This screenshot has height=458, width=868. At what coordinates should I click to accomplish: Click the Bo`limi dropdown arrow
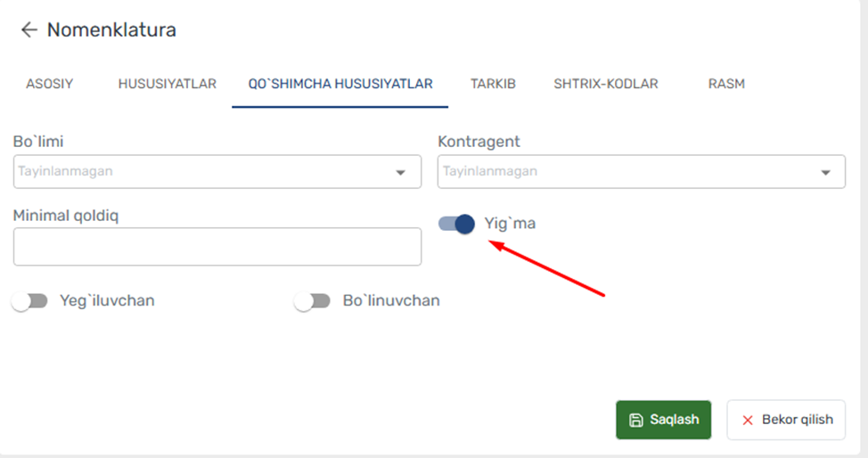[x=400, y=172]
